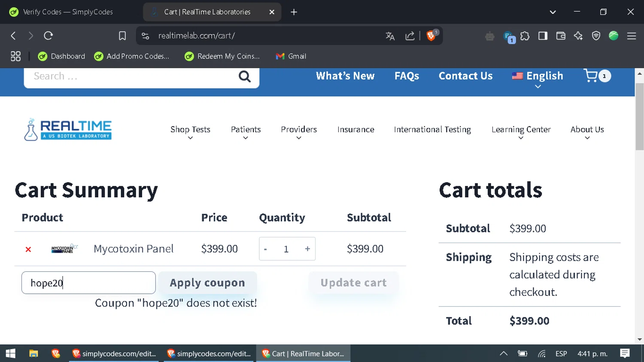Open Brave VPN shield icon

click(596, 36)
